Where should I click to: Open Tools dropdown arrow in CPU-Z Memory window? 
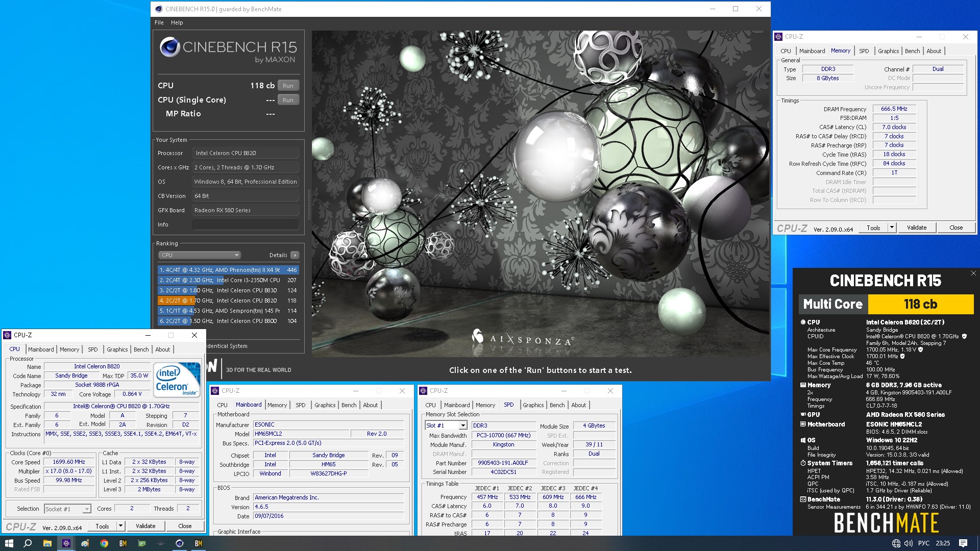[x=892, y=228]
